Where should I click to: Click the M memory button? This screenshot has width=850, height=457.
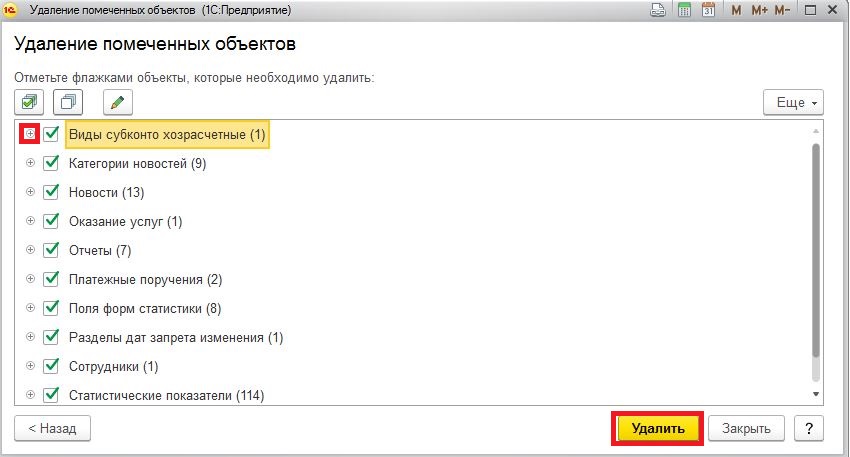pyautogui.click(x=736, y=10)
